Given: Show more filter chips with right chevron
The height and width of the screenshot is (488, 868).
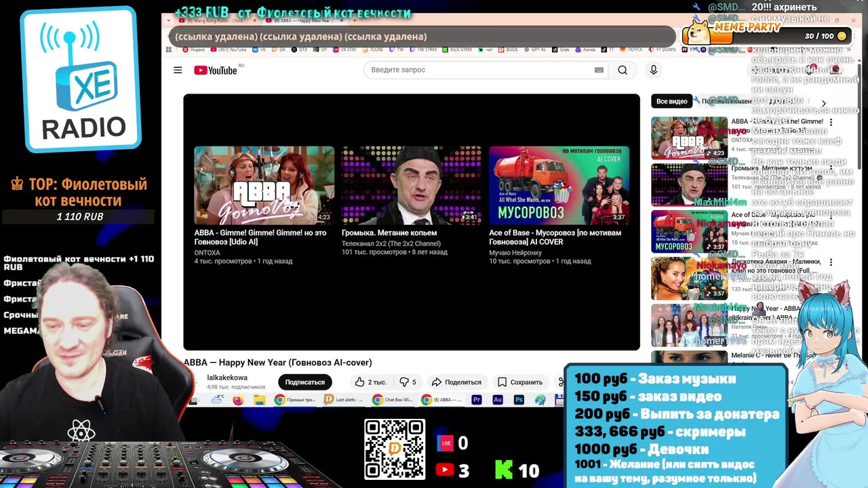Looking at the screenshot, I should (x=824, y=104).
